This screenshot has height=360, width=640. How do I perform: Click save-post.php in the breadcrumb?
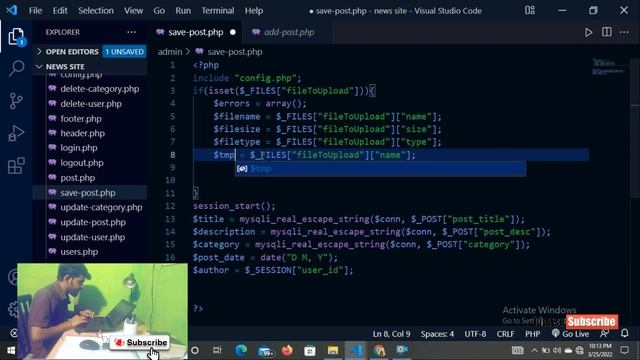pyautogui.click(x=235, y=52)
